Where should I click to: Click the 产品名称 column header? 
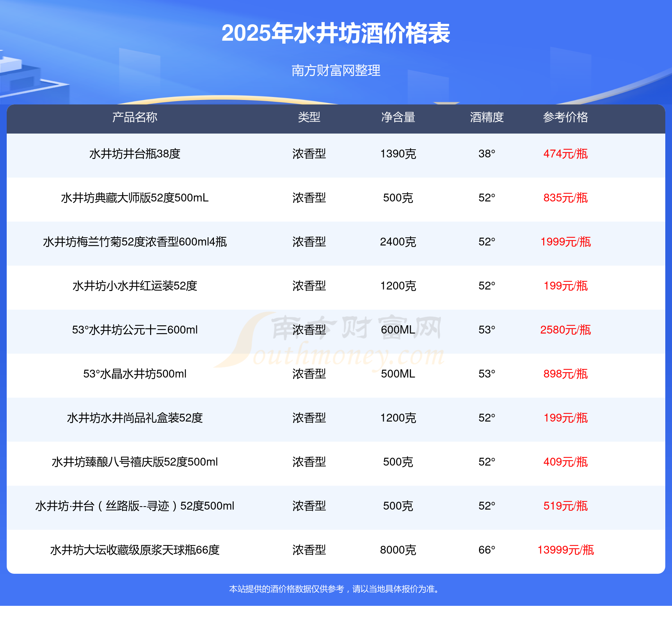click(135, 117)
